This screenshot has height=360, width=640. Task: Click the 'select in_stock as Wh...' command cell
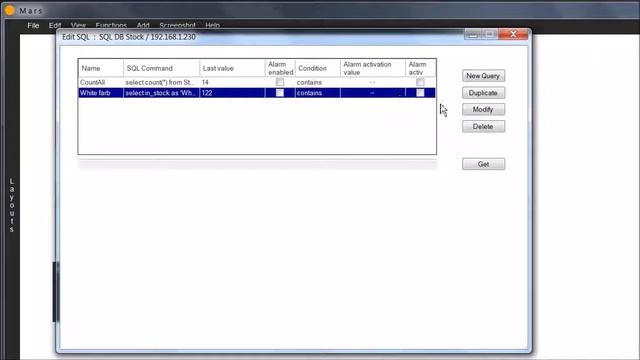161,93
